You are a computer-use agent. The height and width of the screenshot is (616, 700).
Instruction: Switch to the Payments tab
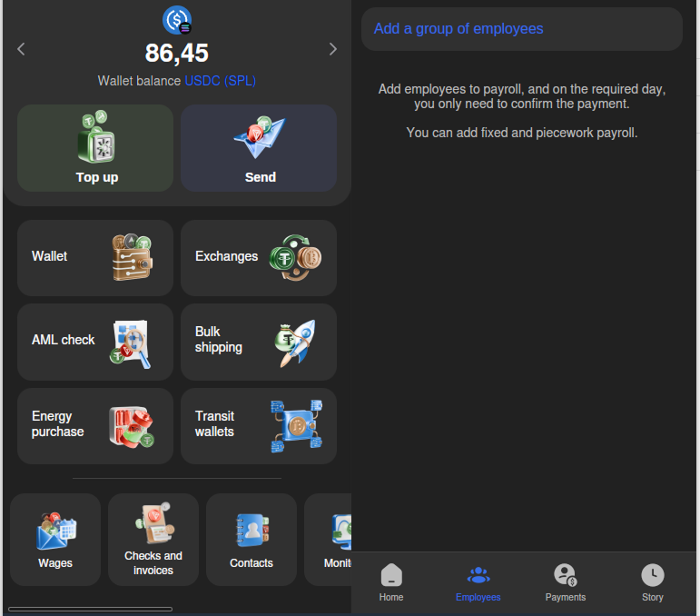click(x=566, y=582)
